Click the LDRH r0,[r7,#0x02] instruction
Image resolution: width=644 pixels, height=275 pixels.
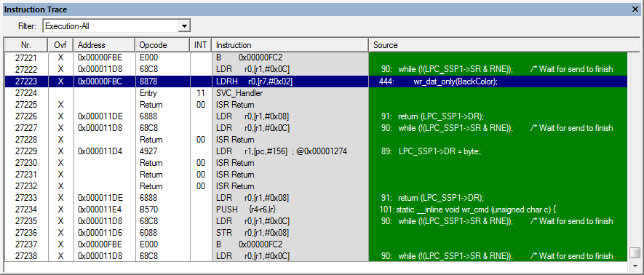[x=254, y=81]
